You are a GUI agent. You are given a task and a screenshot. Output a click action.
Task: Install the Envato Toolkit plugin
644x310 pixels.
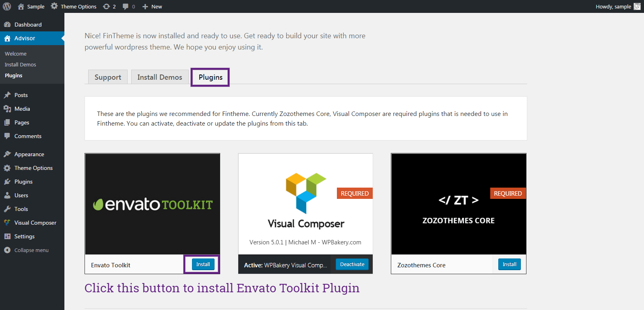coord(203,265)
